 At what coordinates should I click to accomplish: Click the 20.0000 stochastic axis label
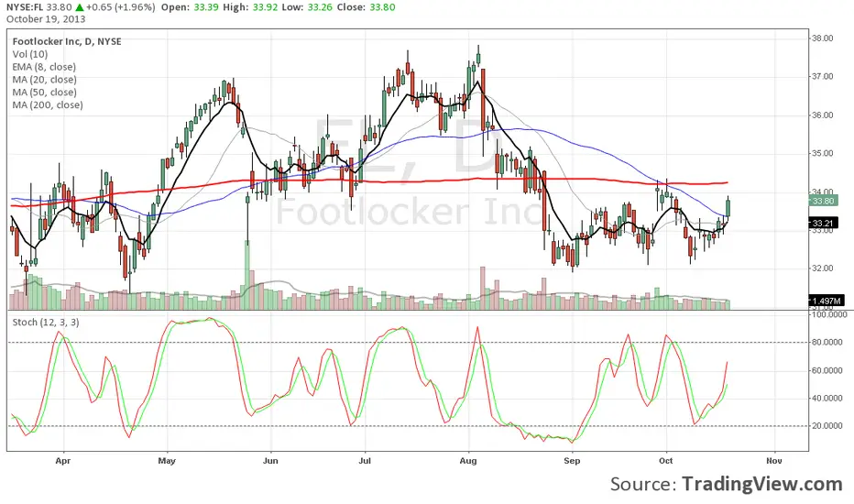[827, 425]
